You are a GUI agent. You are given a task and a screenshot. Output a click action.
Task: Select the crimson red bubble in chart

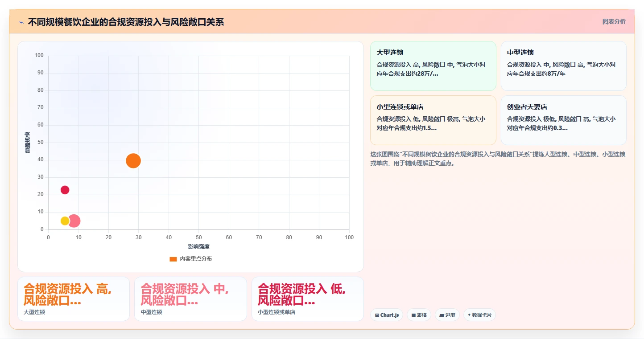coord(65,190)
